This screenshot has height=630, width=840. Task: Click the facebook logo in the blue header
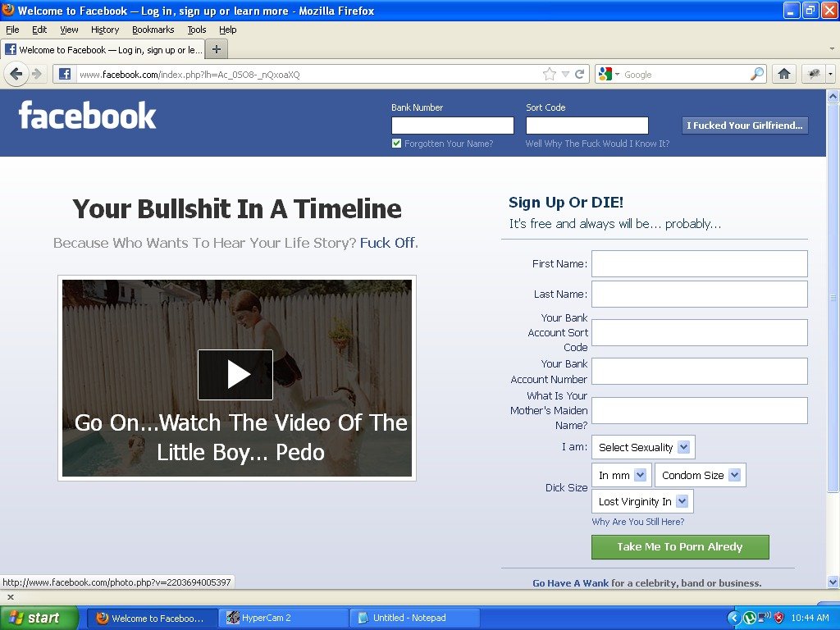87,115
